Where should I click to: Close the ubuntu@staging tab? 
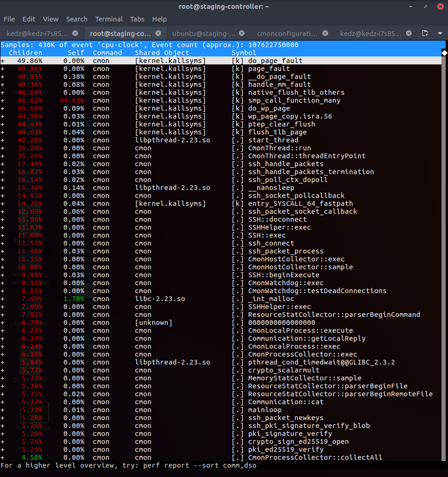tap(242, 33)
